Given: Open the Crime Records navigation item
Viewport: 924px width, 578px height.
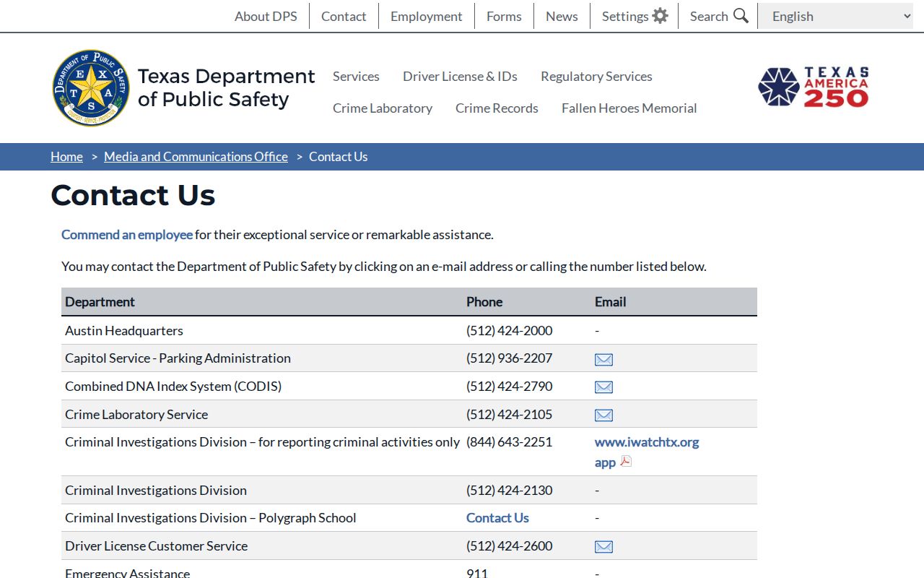Looking at the screenshot, I should [497, 108].
